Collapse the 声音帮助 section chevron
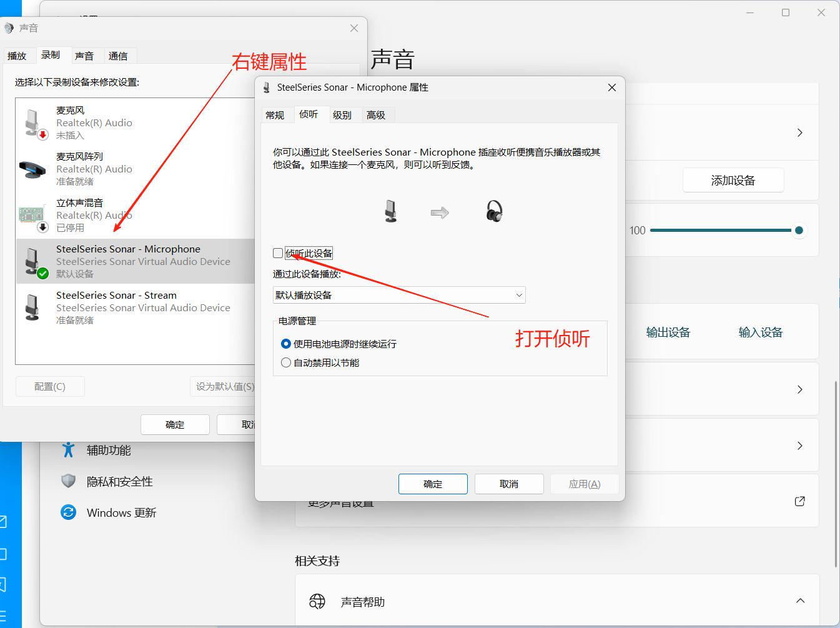Image resolution: width=840 pixels, height=628 pixels. click(800, 601)
